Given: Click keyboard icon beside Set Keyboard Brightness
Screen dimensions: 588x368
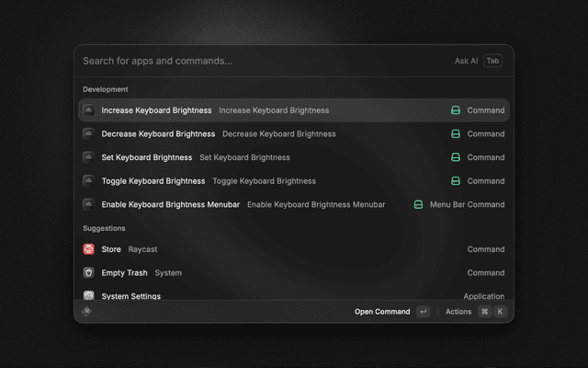Looking at the screenshot, I should (x=88, y=157).
